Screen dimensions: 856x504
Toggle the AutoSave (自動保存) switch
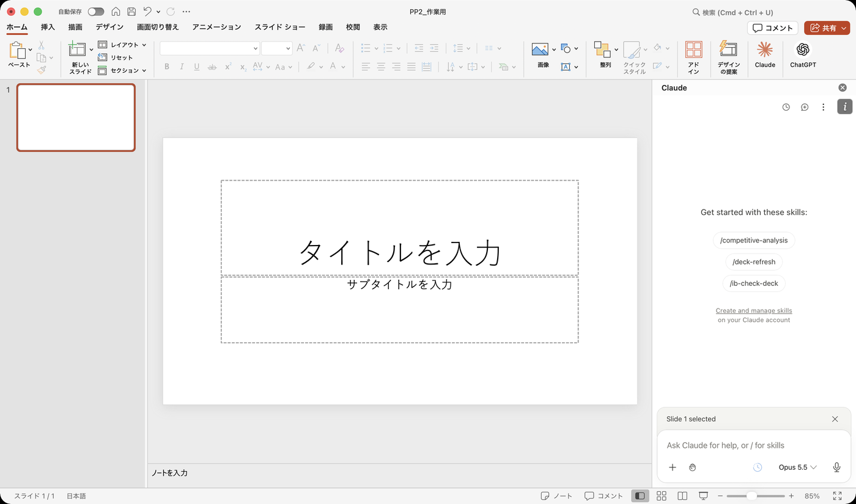(x=96, y=12)
